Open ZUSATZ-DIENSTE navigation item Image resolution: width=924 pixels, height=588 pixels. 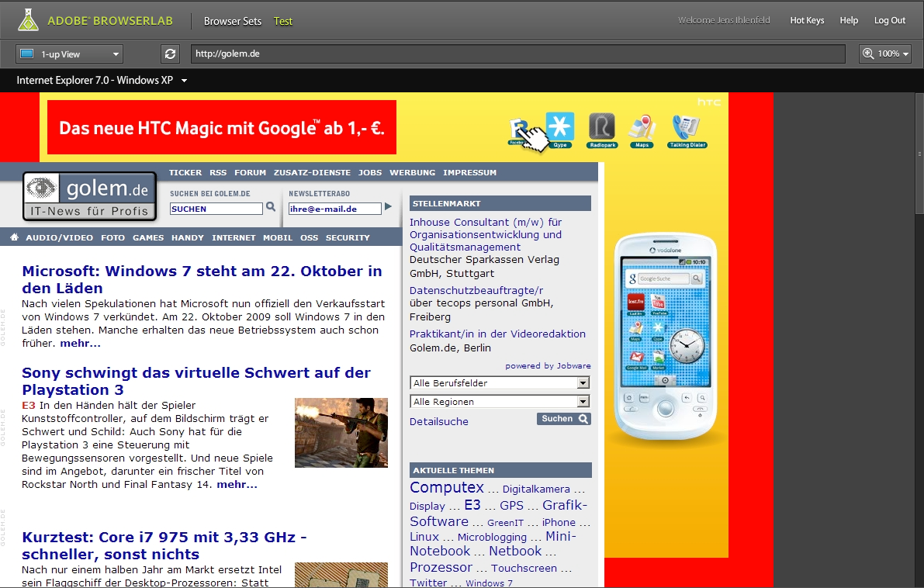pyautogui.click(x=312, y=173)
